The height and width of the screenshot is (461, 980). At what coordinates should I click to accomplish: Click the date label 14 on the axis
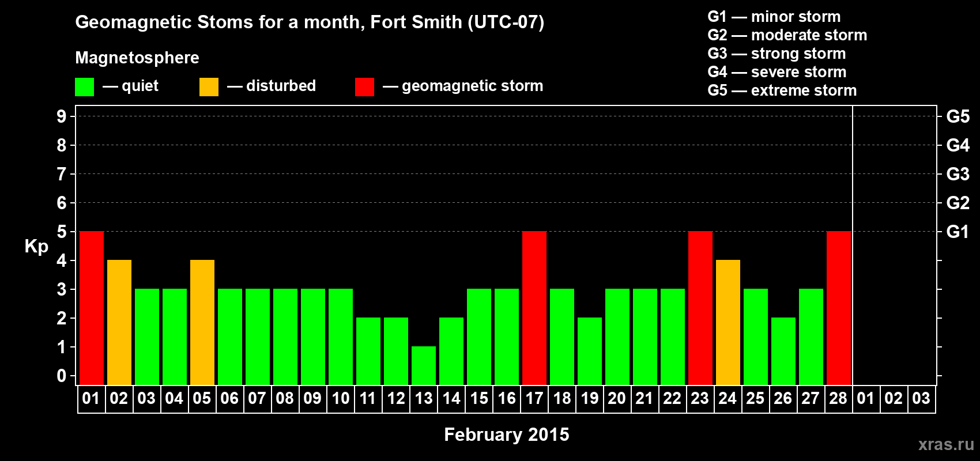[x=451, y=399]
